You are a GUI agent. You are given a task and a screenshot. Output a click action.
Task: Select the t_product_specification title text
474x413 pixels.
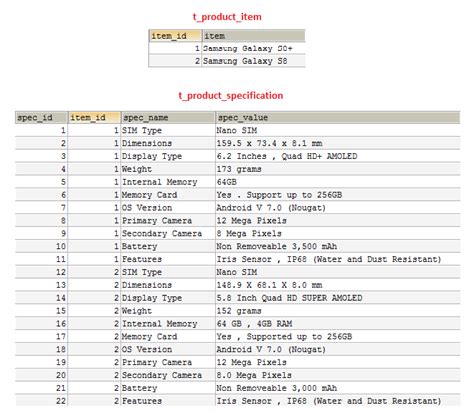(231, 95)
